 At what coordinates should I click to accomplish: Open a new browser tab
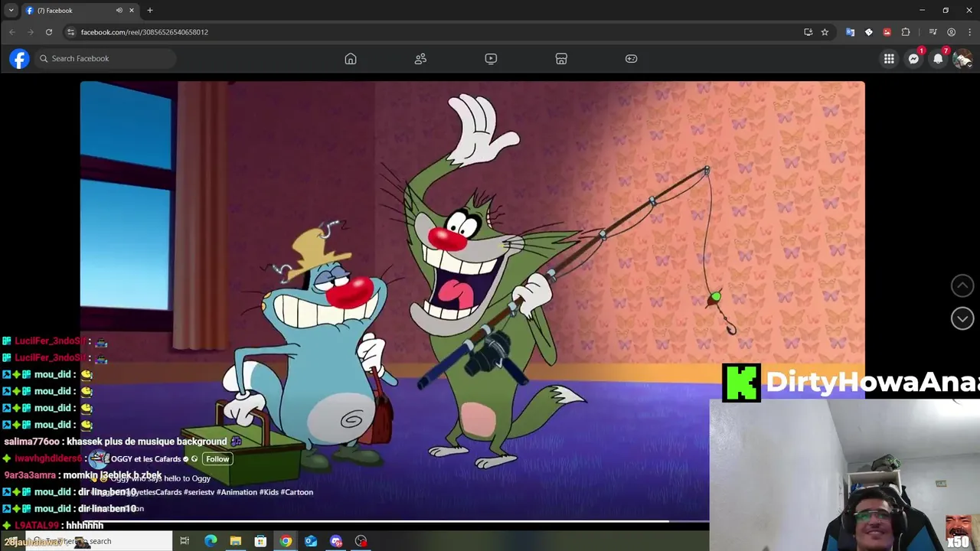[x=150, y=11]
